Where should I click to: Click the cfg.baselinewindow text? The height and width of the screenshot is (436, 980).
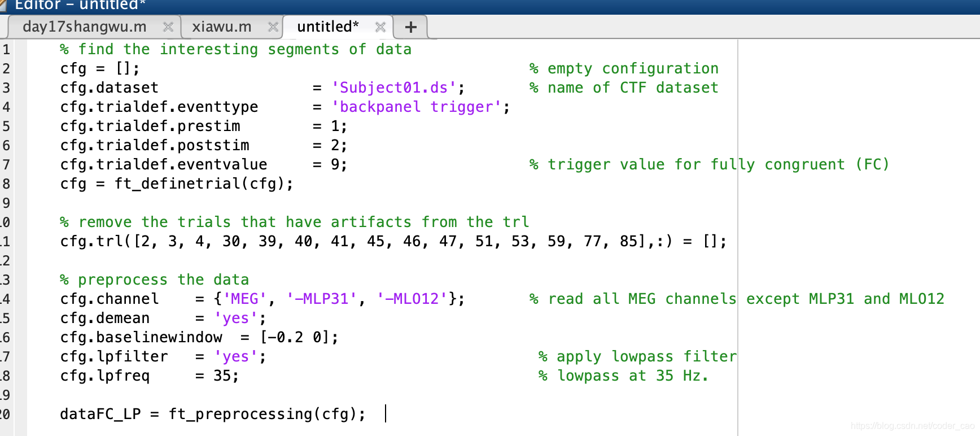click(x=141, y=337)
